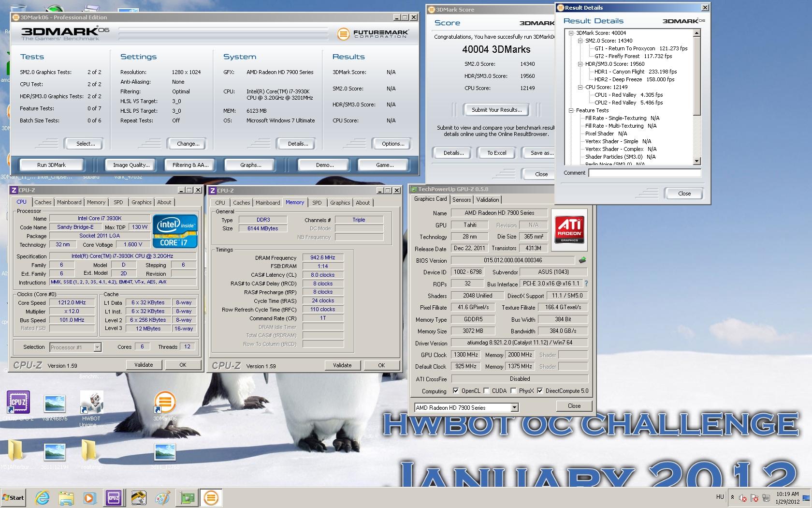The width and height of the screenshot is (812, 508).
Task: Toggle the PhysX checkbox in GPU-Z
Action: point(513,391)
